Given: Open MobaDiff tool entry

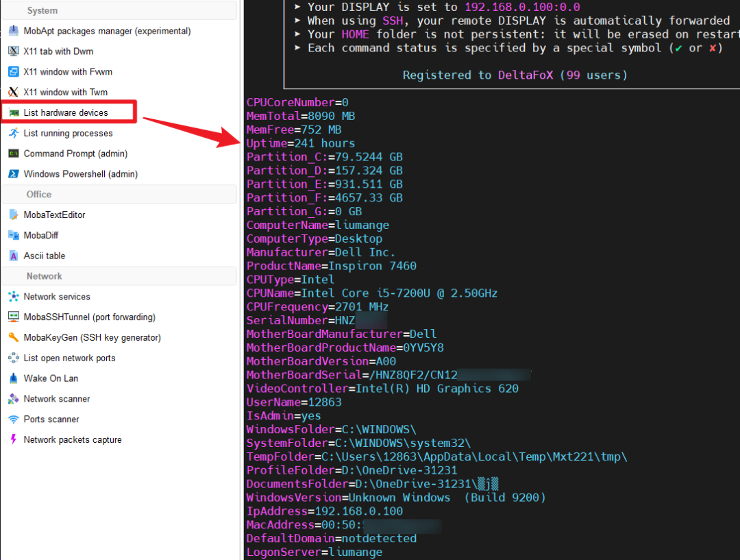Looking at the screenshot, I should pos(41,235).
